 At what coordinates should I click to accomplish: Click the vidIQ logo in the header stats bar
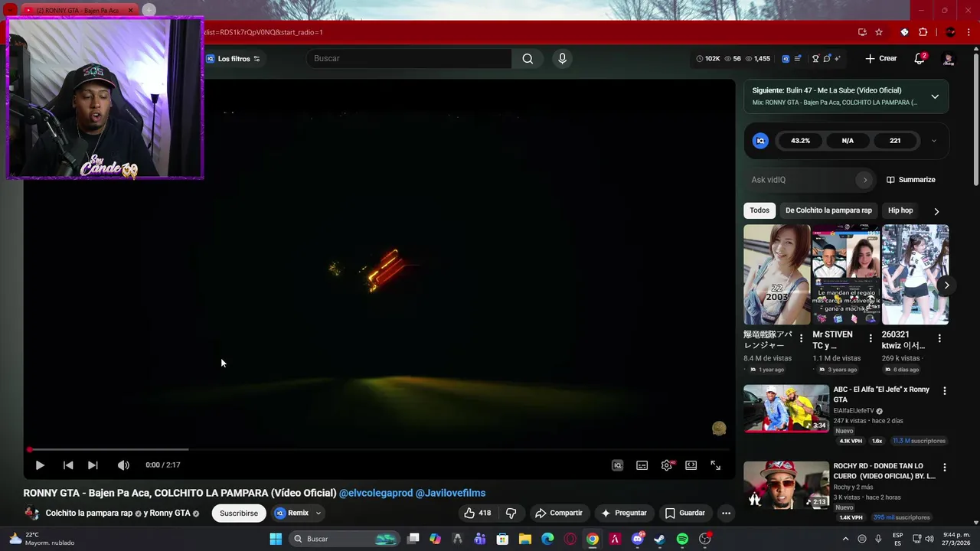pyautogui.click(x=786, y=58)
